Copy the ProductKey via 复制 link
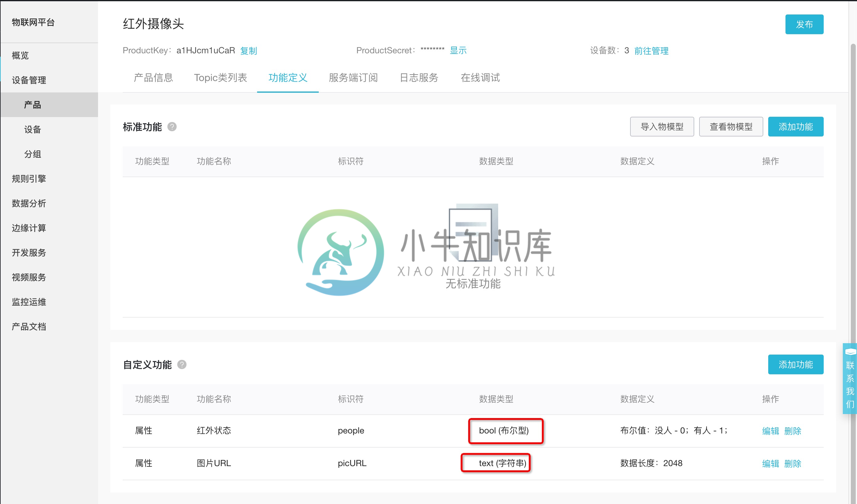The width and height of the screenshot is (857, 504). [248, 51]
